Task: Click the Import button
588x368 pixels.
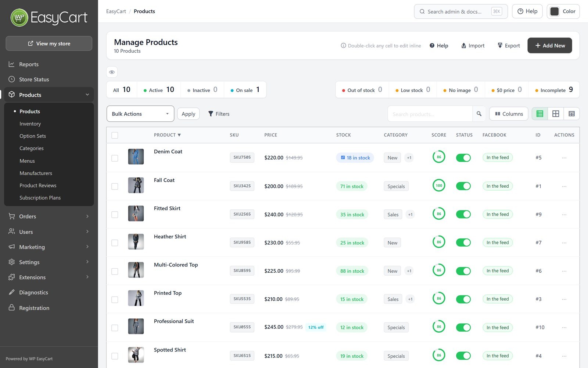Action: [473, 46]
